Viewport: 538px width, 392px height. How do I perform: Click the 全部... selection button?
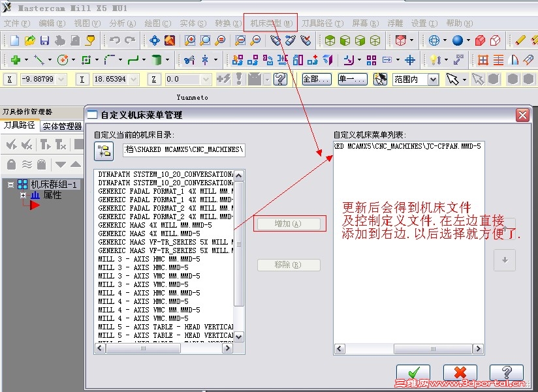[x=317, y=80]
